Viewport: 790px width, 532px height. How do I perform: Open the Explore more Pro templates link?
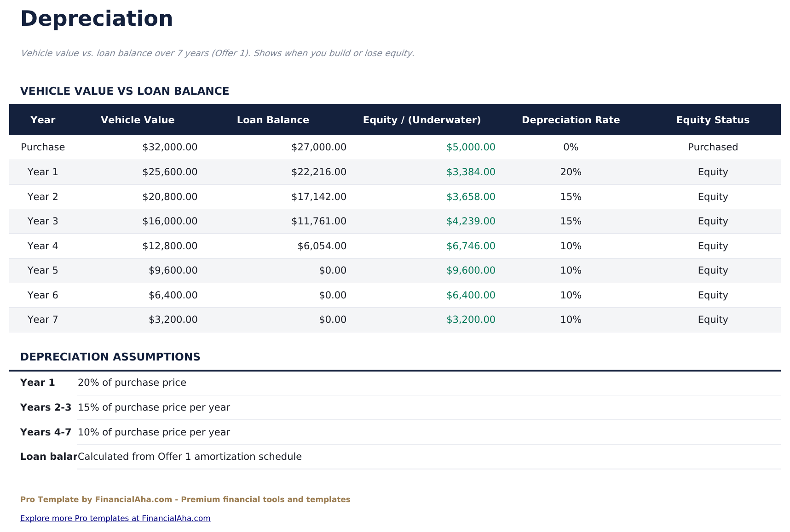(x=115, y=518)
